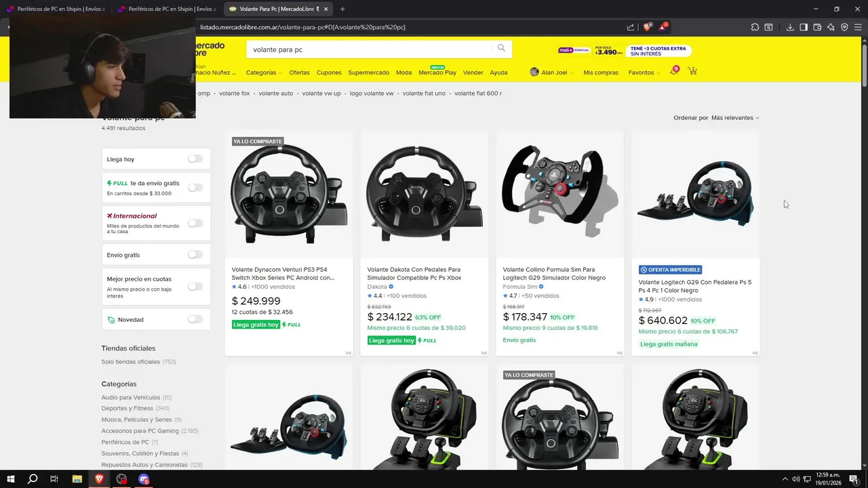The width and height of the screenshot is (868, 488).
Task: Open the browser hamburger menu
Action: tap(859, 27)
